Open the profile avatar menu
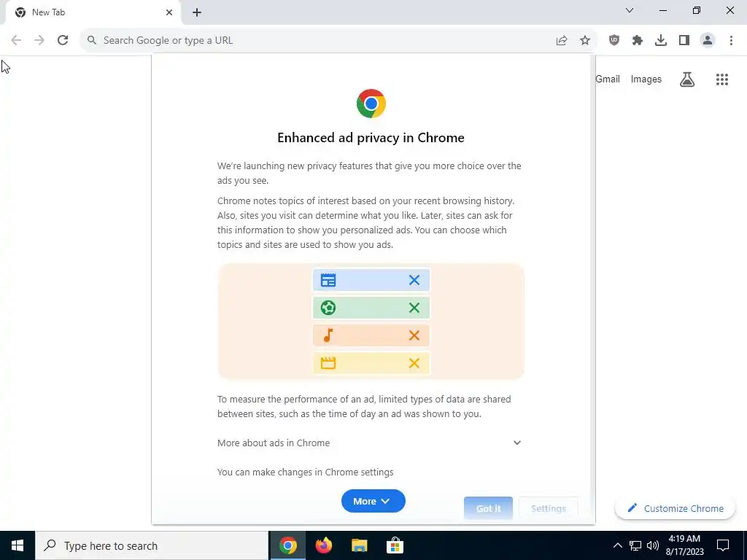747x560 pixels. point(708,41)
